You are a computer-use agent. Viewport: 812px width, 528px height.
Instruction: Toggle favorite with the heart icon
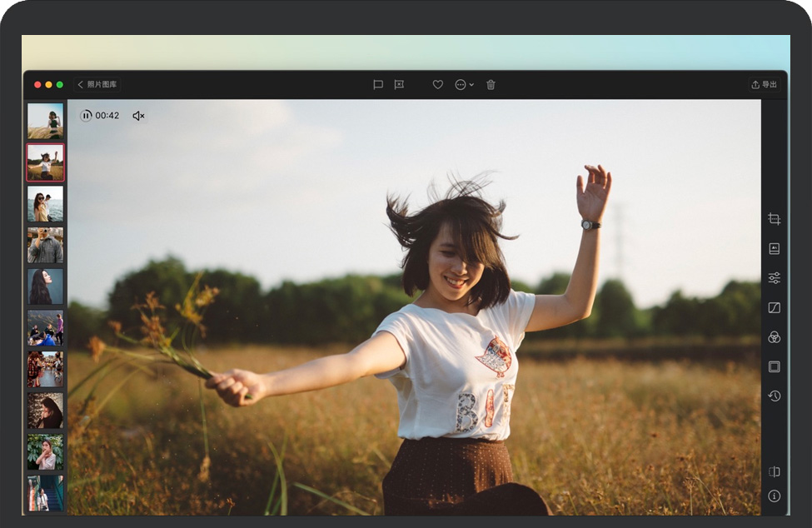click(x=437, y=85)
